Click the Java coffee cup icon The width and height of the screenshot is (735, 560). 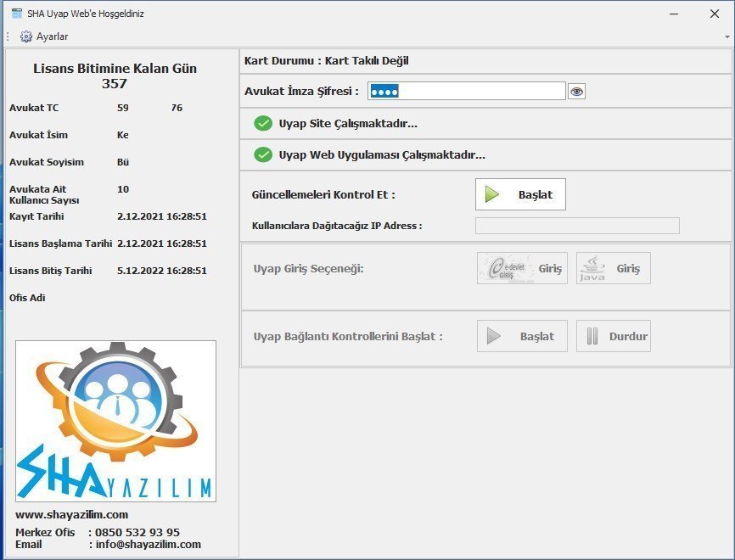[592, 268]
